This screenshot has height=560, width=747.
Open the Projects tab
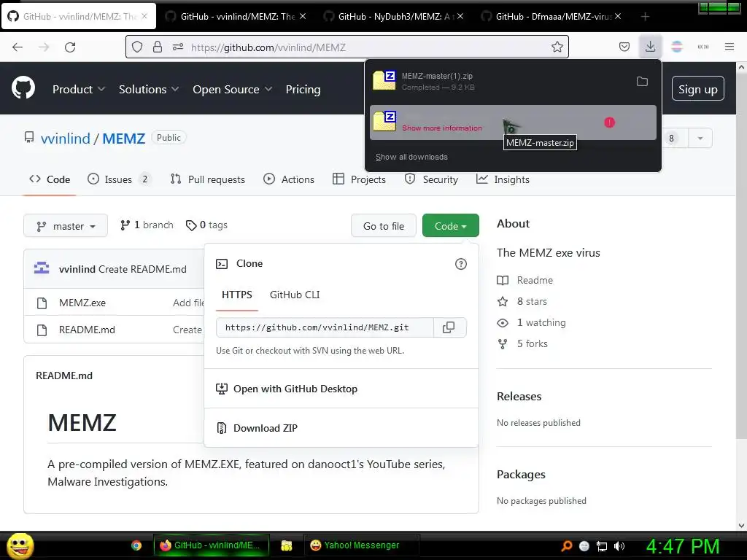coord(359,179)
